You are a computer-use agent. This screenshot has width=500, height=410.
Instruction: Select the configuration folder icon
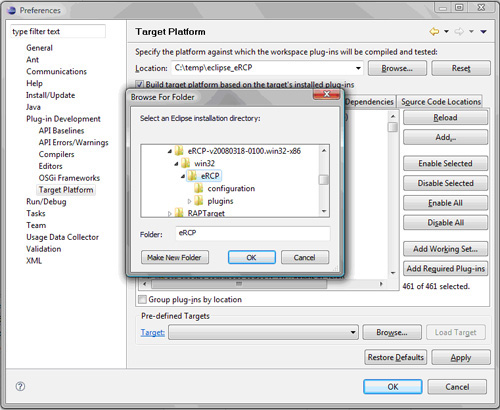click(199, 188)
